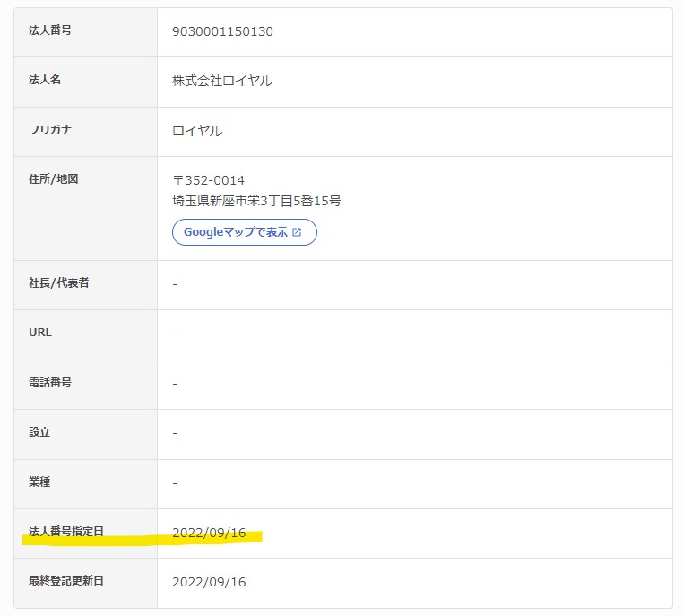
Task: Click the company name 株式会社ロイヤル
Action: point(222,81)
